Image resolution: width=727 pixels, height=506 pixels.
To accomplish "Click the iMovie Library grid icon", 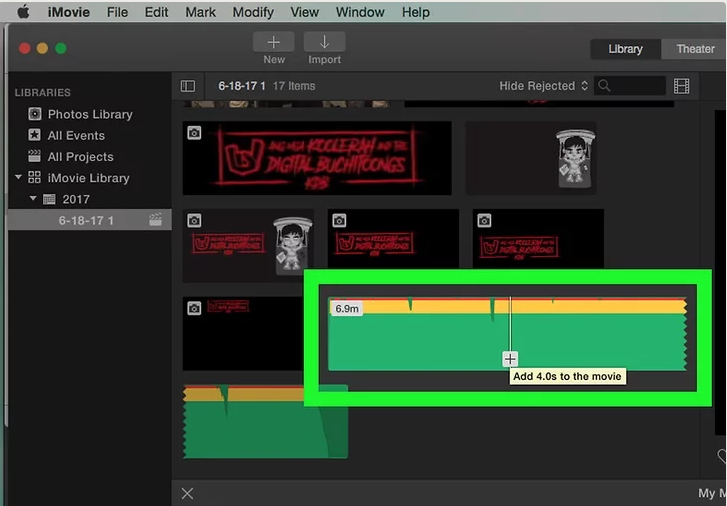I will pos(34,178).
